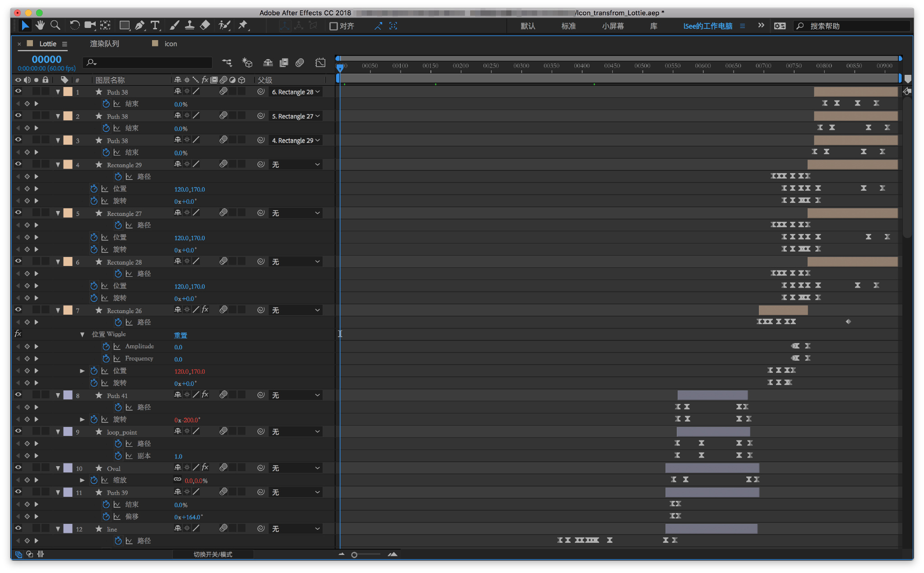This screenshot has width=924, height=573.
Task: Select the Eraser tool
Action: click(205, 25)
